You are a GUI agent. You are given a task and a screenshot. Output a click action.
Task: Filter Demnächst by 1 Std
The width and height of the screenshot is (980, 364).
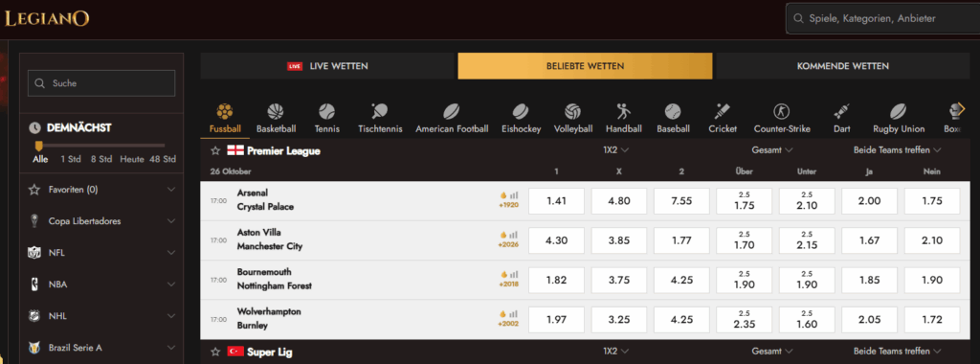71,159
